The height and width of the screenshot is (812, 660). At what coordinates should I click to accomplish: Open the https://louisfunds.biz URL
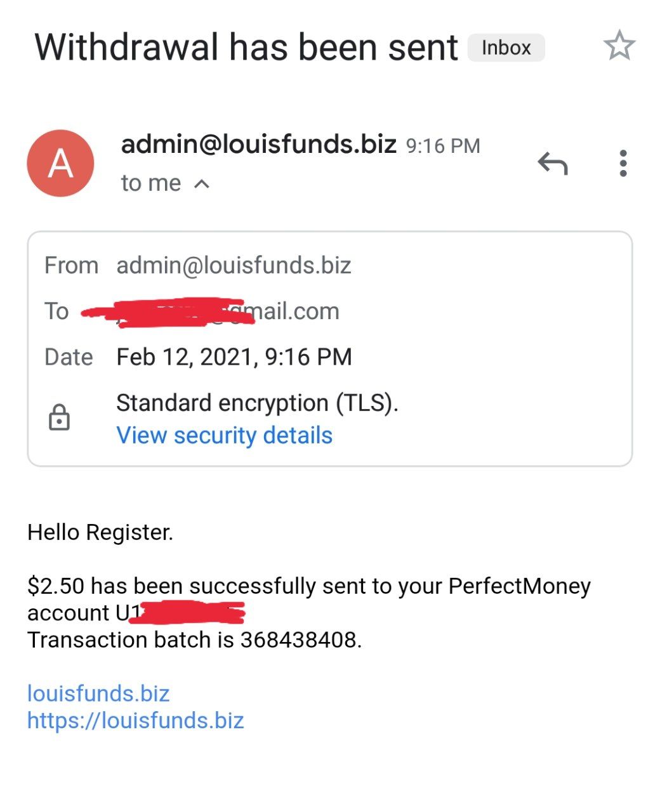pyautogui.click(x=135, y=721)
